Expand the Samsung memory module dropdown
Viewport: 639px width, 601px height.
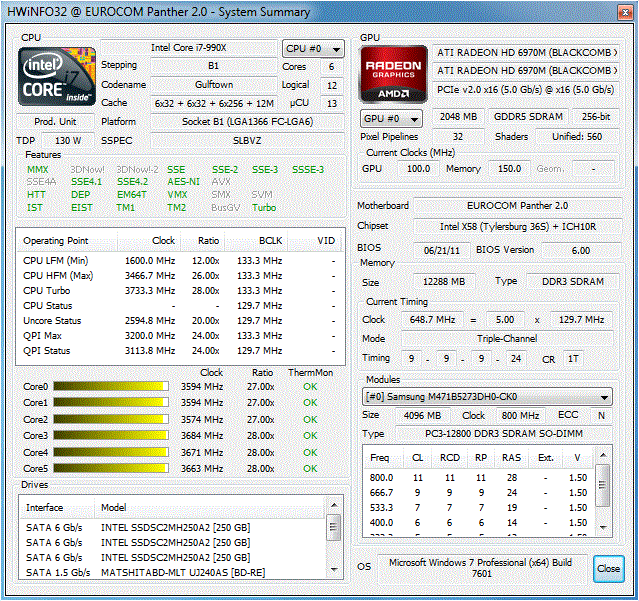point(487,397)
